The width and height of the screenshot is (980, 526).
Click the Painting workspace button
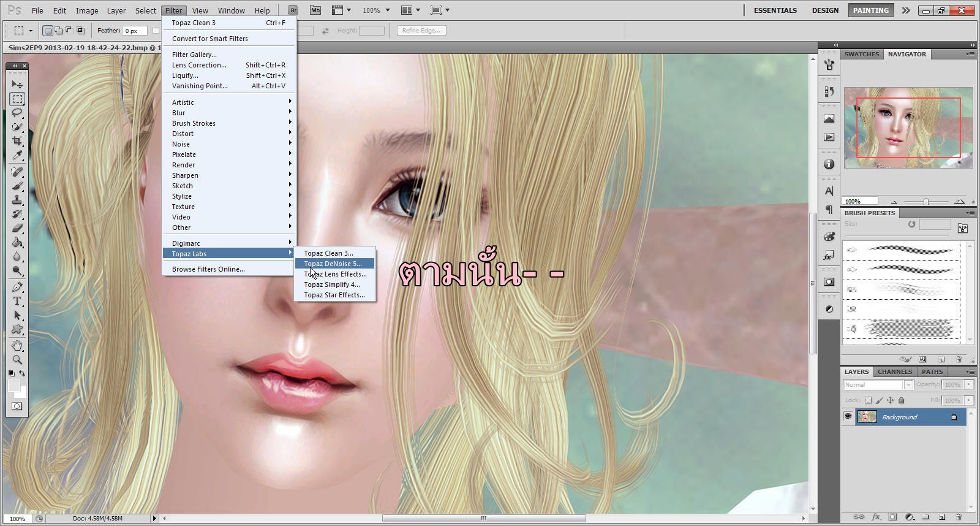click(x=870, y=10)
